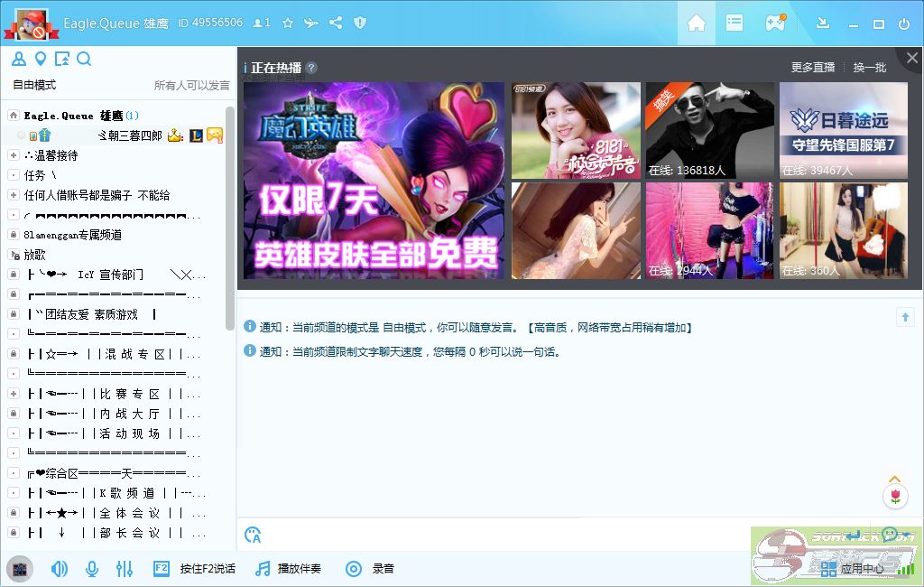Viewport: 924px width, 587px height.
Task: Select the 全体会议 channel
Action: click(116, 513)
